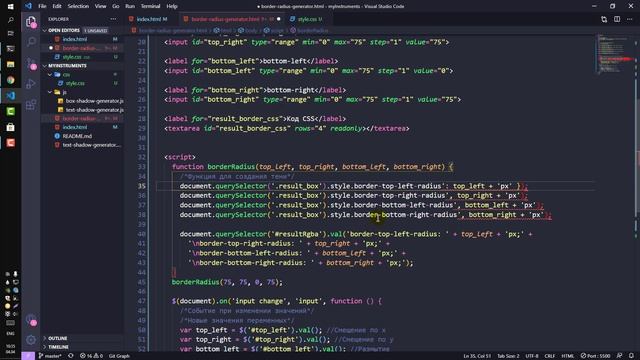640x360 pixels.
Task: Click the feedback icon in status bar
Action: [620, 356]
